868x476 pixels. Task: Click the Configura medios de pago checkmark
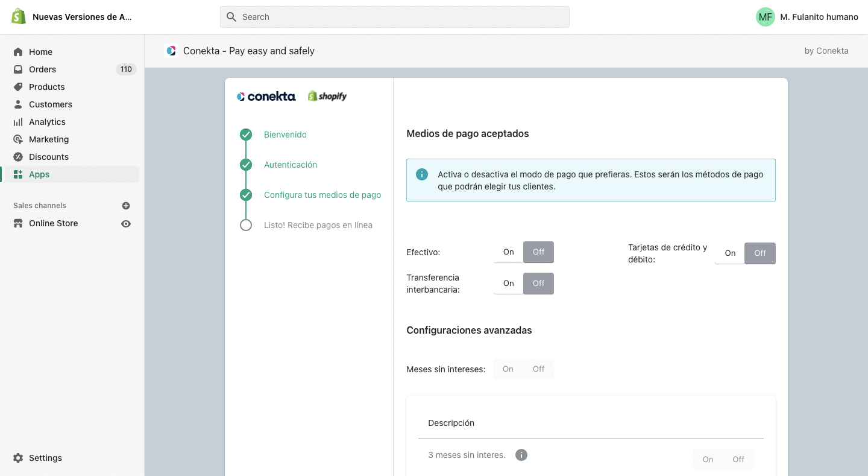point(246,195)
